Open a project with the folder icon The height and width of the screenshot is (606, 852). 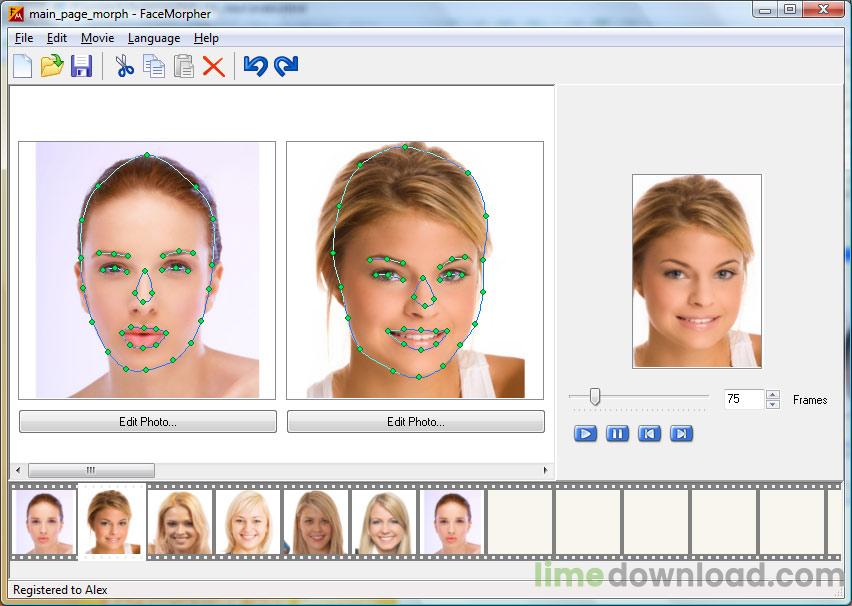coord(52,67)
